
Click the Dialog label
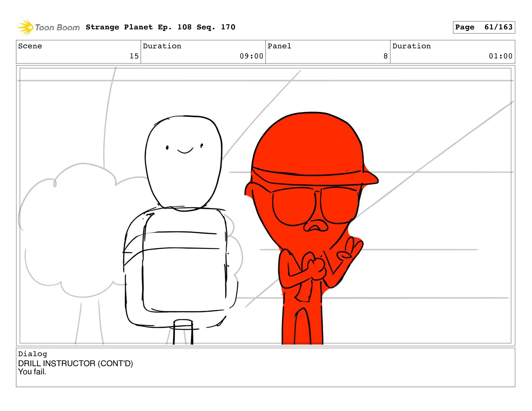[x=33, y=354]
